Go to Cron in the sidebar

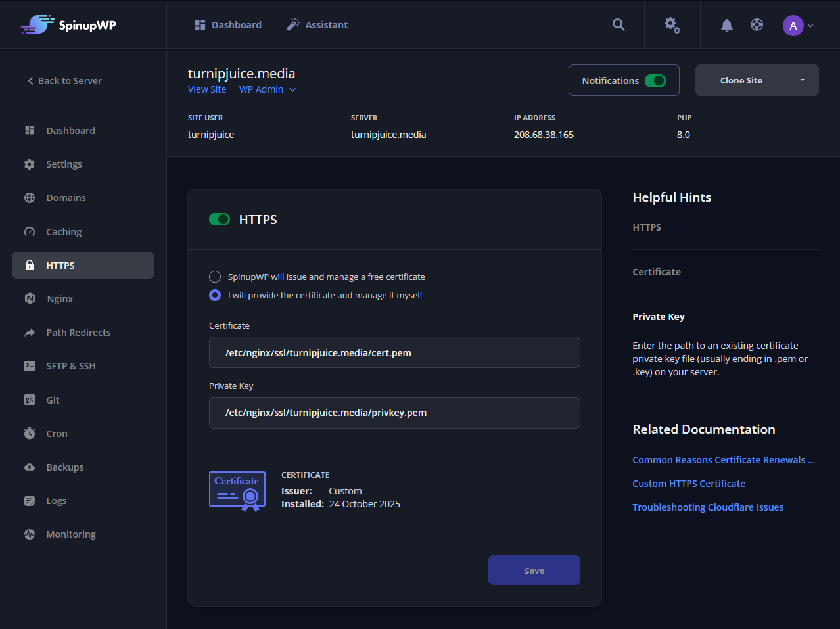click(57, 434)
